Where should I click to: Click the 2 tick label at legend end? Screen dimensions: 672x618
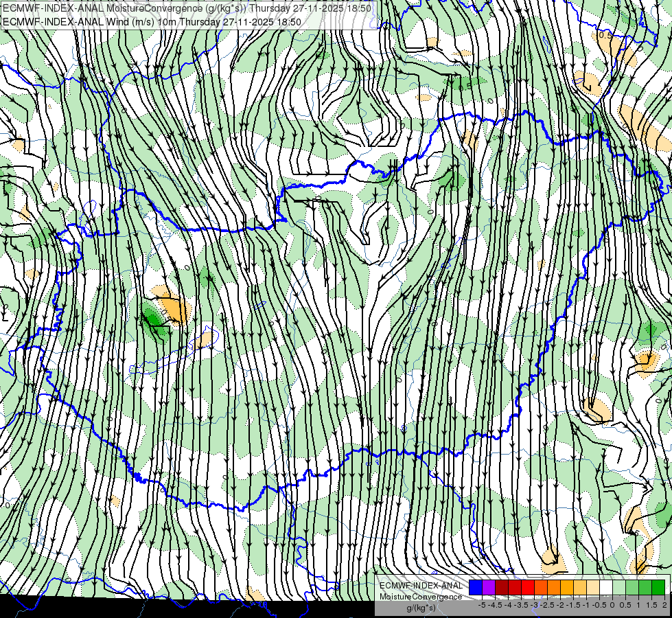[x=664, y=605]
